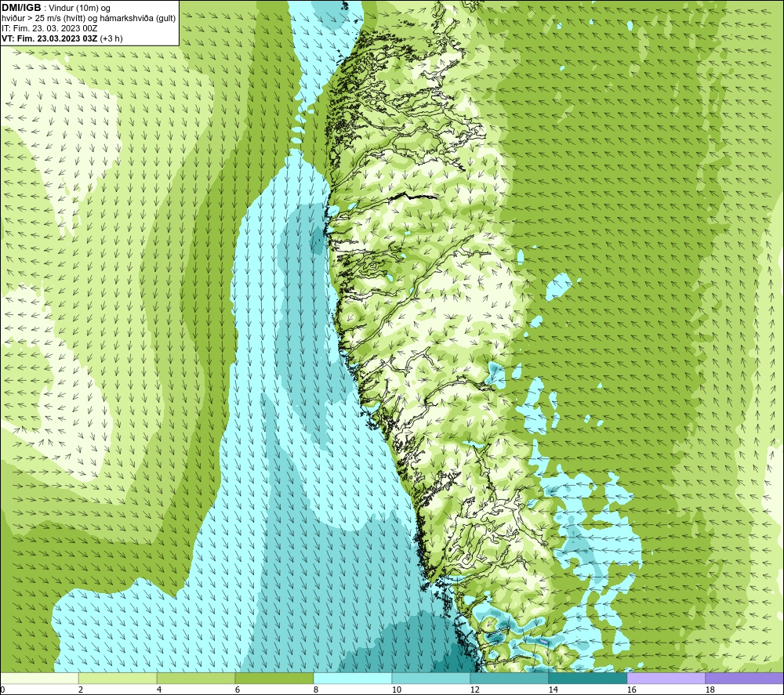This screenshot has width=784, height=695.
Task: Pick the light purple 16–18 m/s color swatch
Action: [666, 678]
